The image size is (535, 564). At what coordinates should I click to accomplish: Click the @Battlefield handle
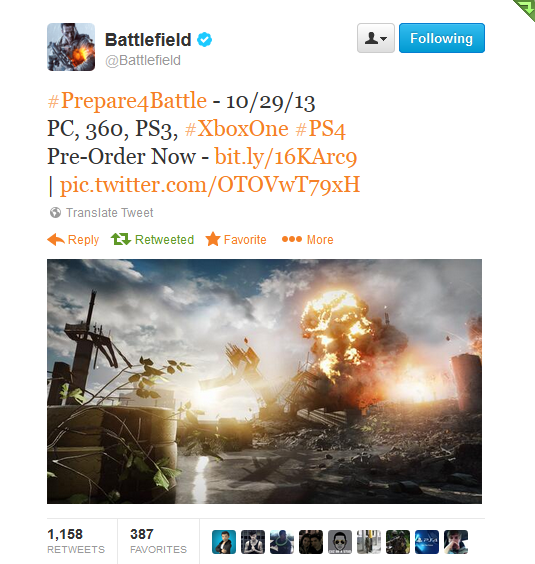coord(143,60)
